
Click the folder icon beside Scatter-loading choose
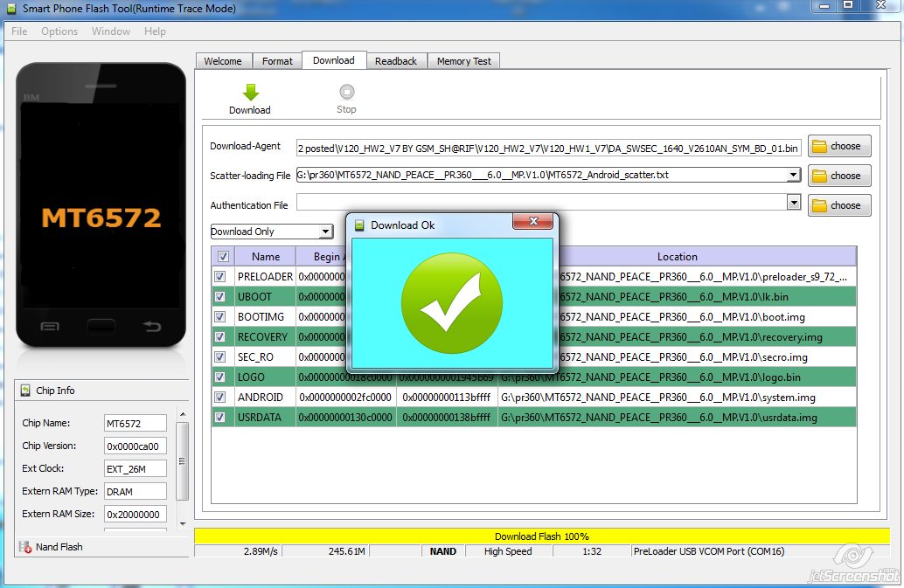[x=819, y=176]
